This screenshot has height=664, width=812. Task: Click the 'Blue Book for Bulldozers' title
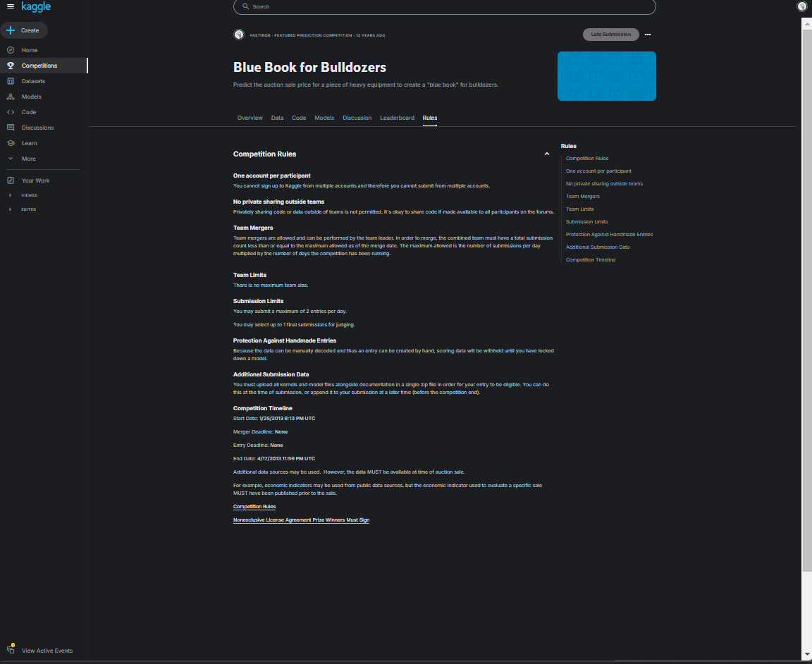tap(309, 68)
